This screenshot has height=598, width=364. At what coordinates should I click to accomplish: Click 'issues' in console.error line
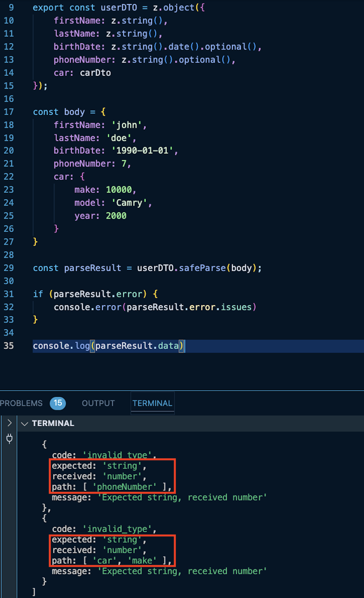pyautogui.click(x=236, y=307)
